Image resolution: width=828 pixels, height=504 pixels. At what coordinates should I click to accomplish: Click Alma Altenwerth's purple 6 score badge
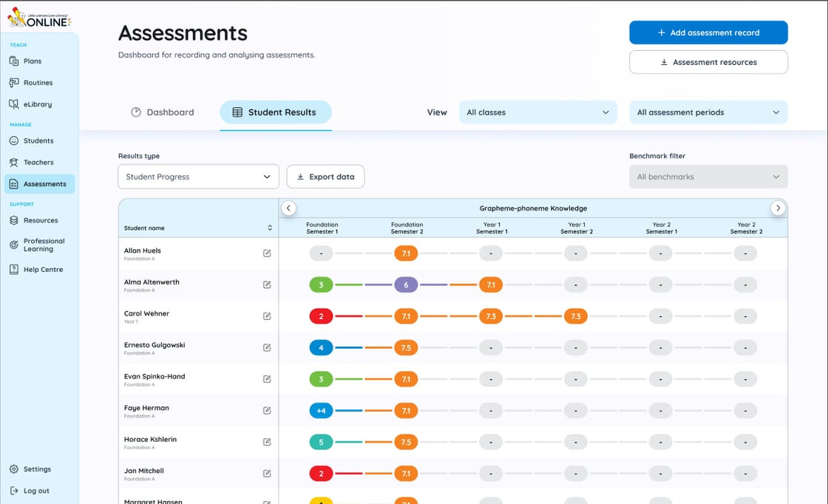(x=406, y=285)
